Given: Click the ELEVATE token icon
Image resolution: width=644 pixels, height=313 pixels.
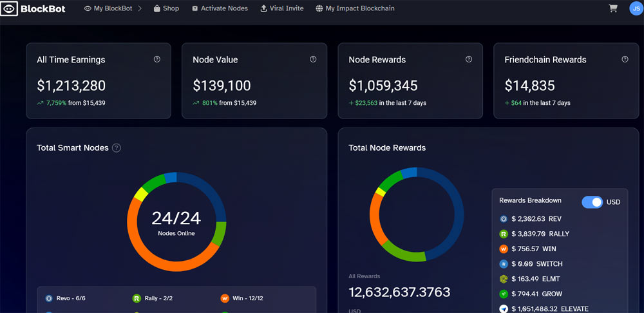Looking at the screenshot, I should [504, 309].
